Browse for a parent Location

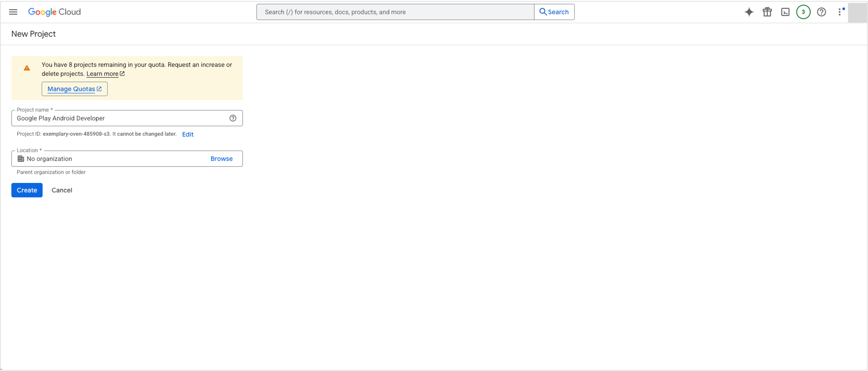[x=221, y=159]
